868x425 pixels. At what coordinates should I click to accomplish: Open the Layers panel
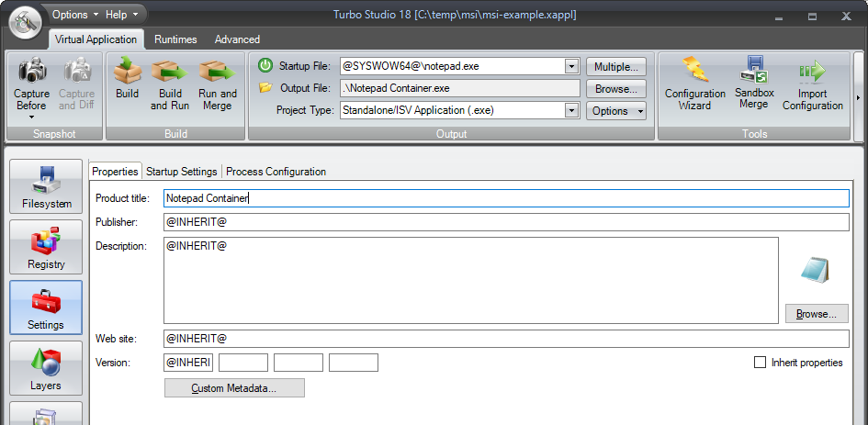point(46,367)
